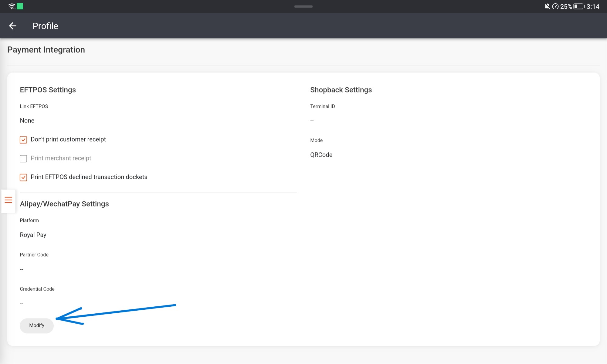
Task: Uncheck Don't print customer receipt
Action: (23, 140)
